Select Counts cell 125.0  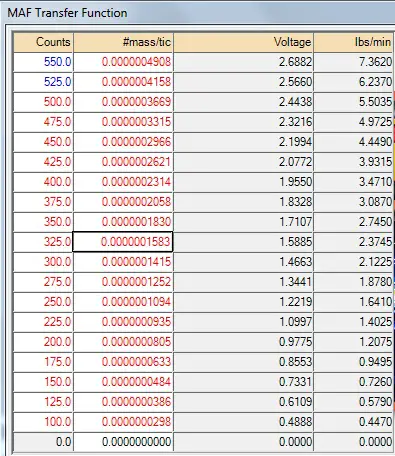43,402
